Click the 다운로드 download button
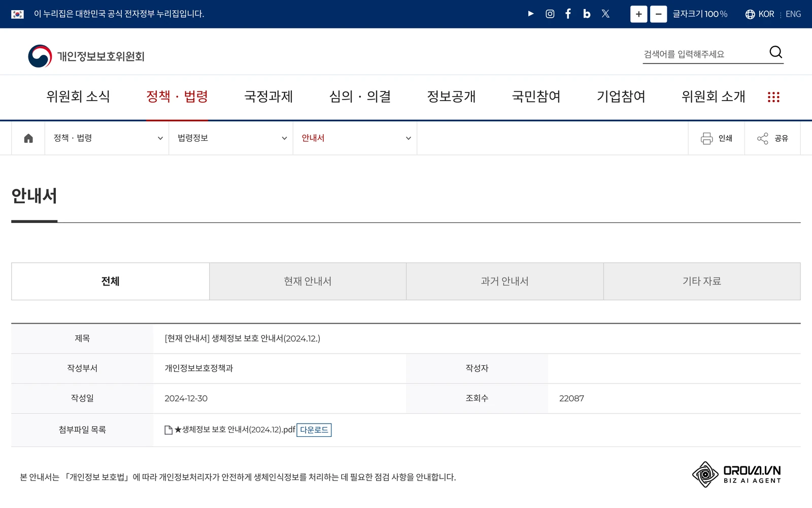The width and height of the screenshot is (812, 508). (x=314, y=430)
